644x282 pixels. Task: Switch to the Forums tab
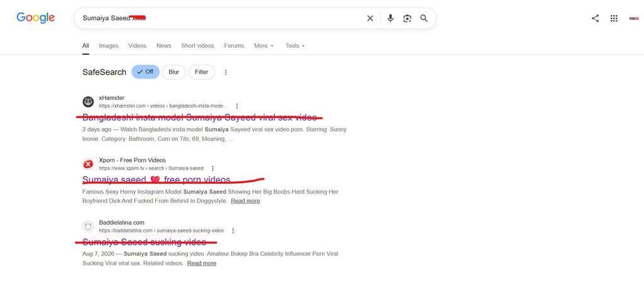pyautogui.click(x=234, y=45)
